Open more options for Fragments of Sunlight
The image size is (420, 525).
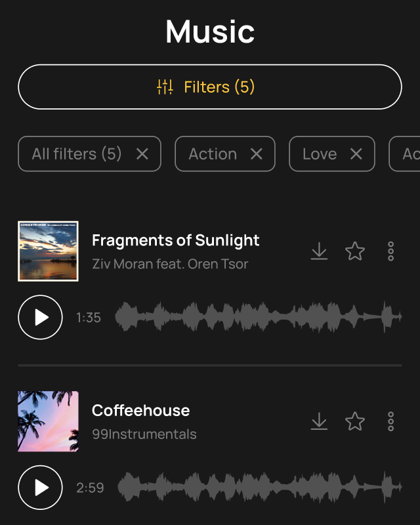tap(391, 251)
